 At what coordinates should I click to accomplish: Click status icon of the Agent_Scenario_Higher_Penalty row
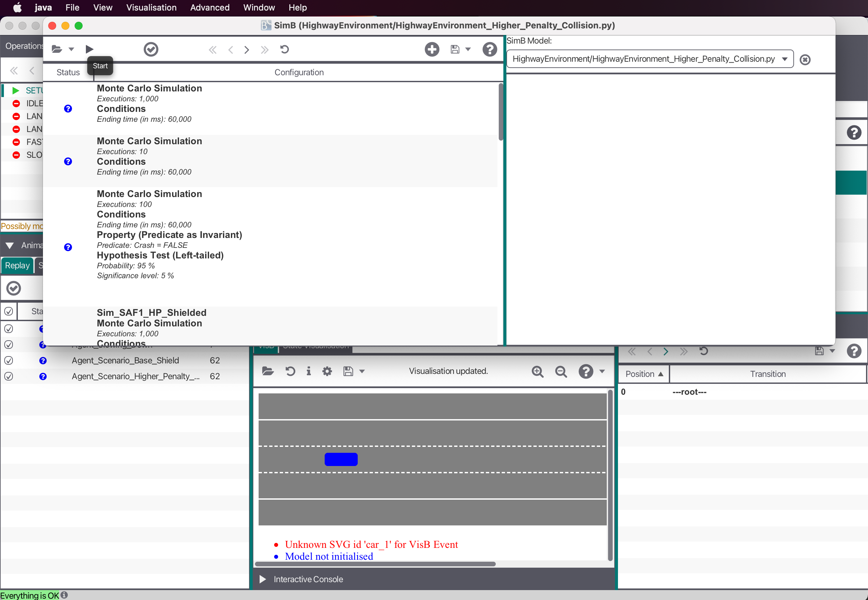[x=43, y=376]
